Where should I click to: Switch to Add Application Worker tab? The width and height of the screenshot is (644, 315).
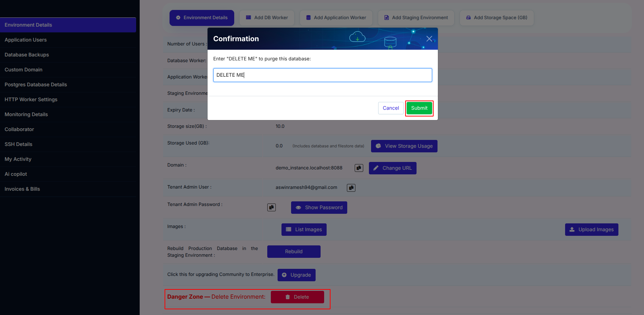coord(336,18)
